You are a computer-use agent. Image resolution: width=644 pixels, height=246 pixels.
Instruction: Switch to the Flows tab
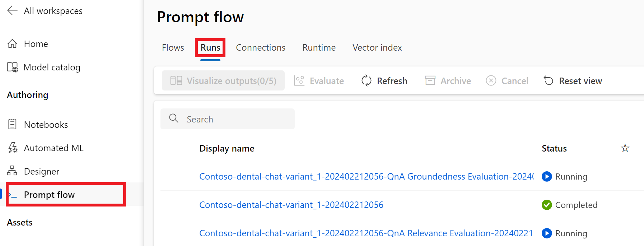point(173,48)
